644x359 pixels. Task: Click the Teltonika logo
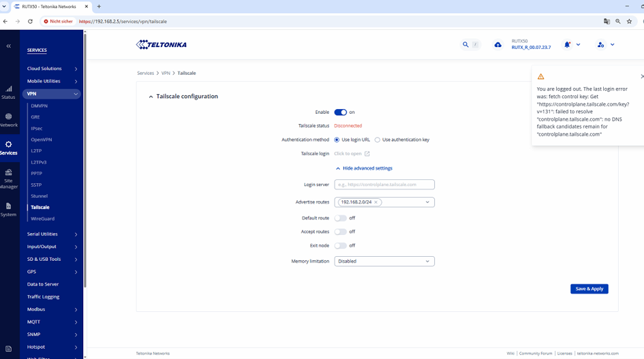162,45
